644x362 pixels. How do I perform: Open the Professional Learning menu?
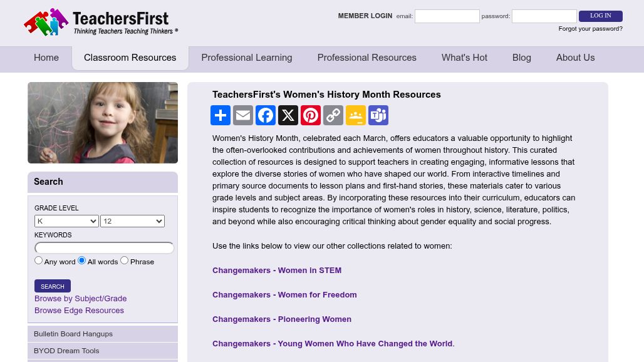point(247,58)
